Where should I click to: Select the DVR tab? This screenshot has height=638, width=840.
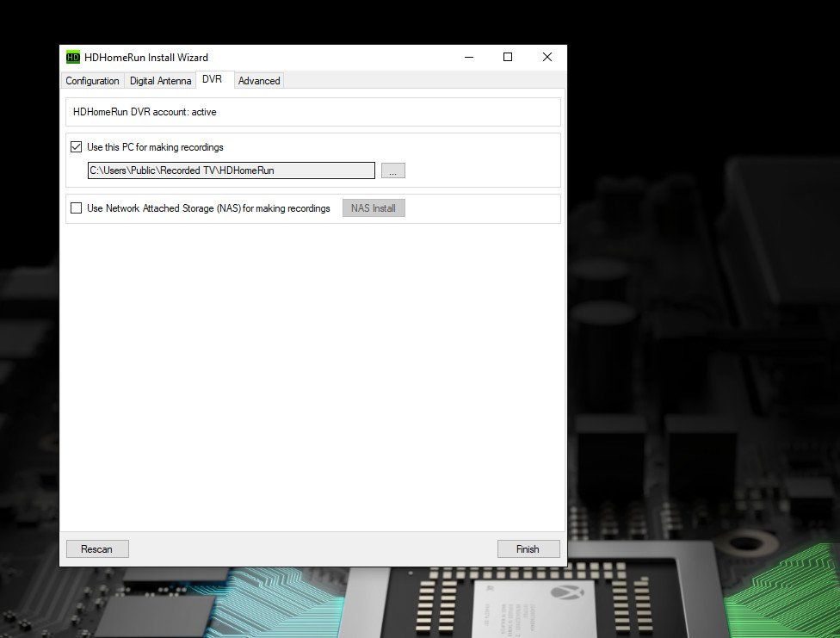212,80
